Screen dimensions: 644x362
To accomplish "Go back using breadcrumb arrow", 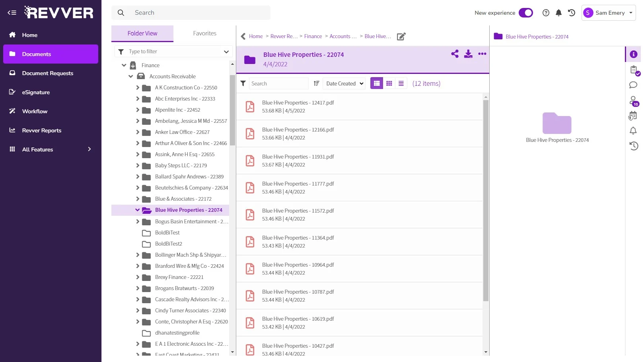I will (x=243, y=37).
